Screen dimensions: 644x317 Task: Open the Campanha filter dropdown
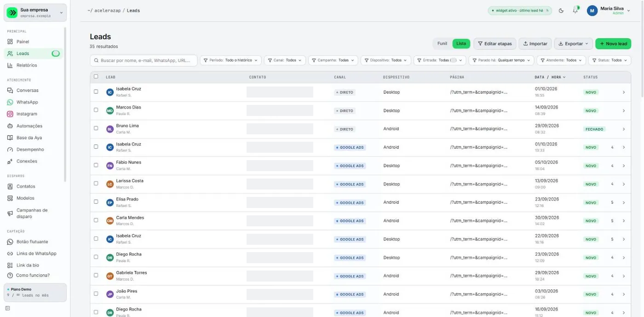pos(333,60)
